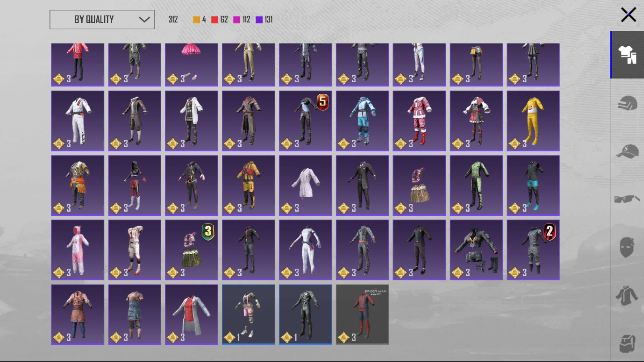This screenshot has width=644, height=362.
Task: Expand the BY QUALITY sort dropdown
Action: click(x=102, y=19)
